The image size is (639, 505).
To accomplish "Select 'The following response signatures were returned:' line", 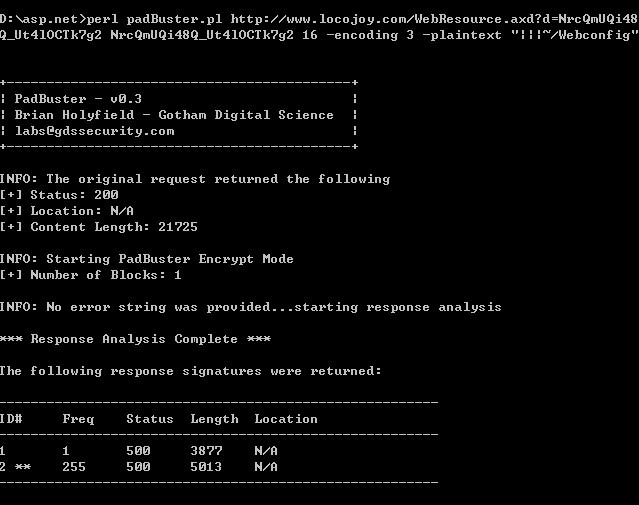I will (x=191, y=371).
